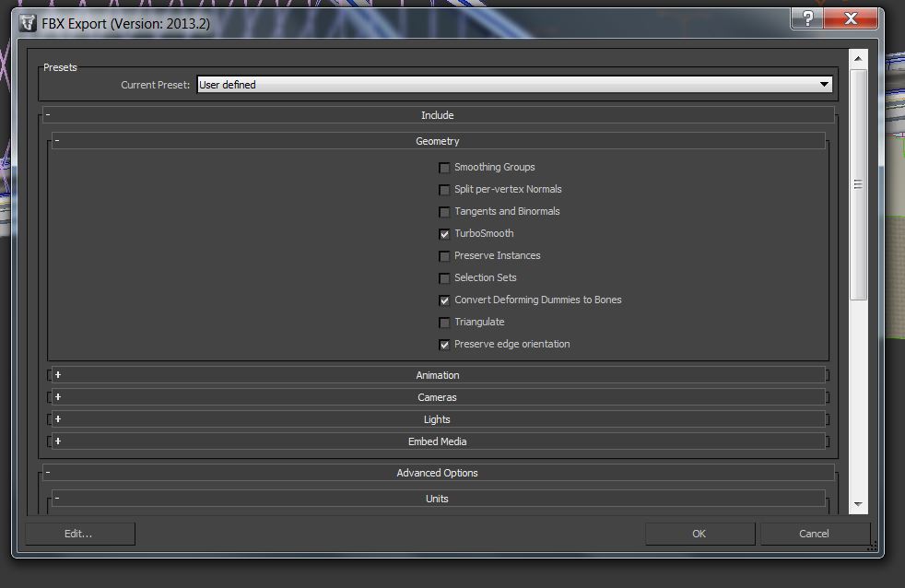Click the vertical scrollbar thumb
The height and width of the screenshot is (588, 905).
[x=858, y=184]
